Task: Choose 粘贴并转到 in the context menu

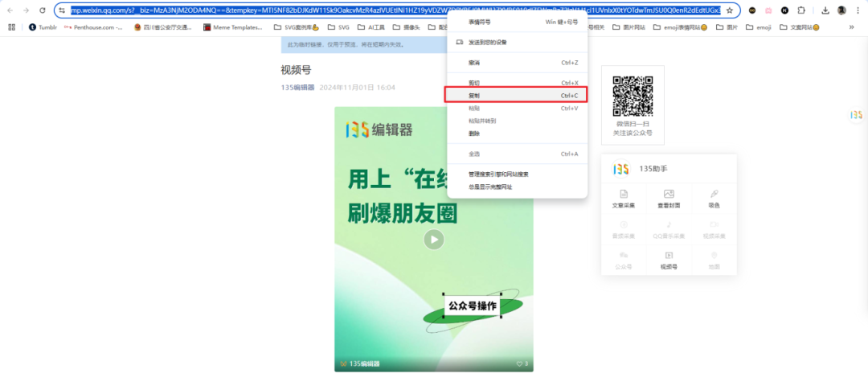Action: click(517, 121)
